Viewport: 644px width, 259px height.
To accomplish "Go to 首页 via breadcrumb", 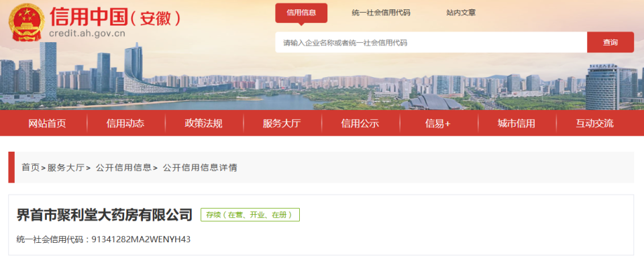I will [x=30, y=168].
